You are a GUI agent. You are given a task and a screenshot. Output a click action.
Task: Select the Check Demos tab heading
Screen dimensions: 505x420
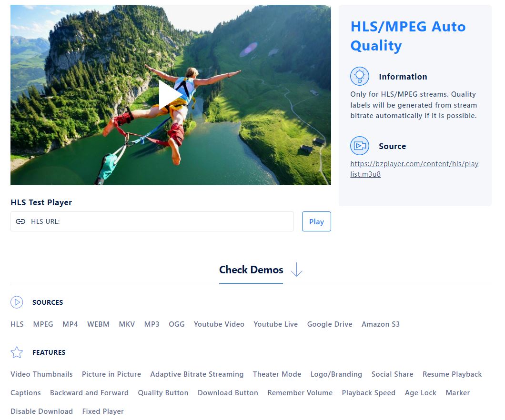click(251, 270)
